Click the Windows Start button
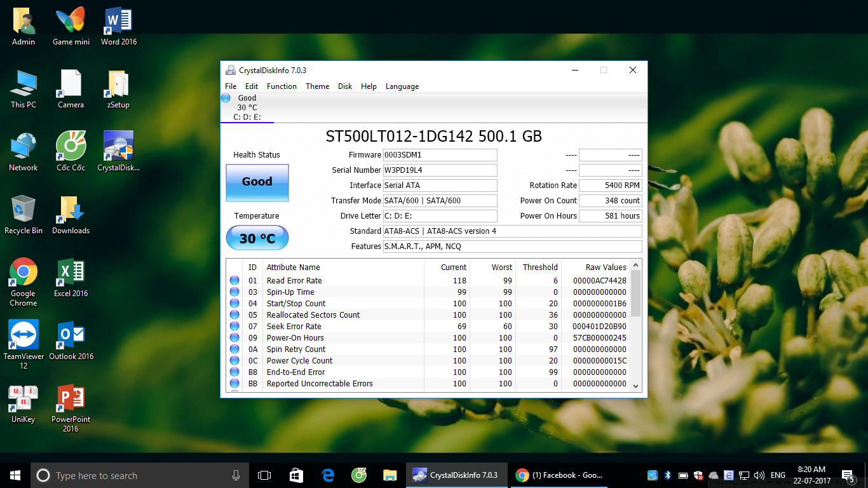 coord(15,475)
